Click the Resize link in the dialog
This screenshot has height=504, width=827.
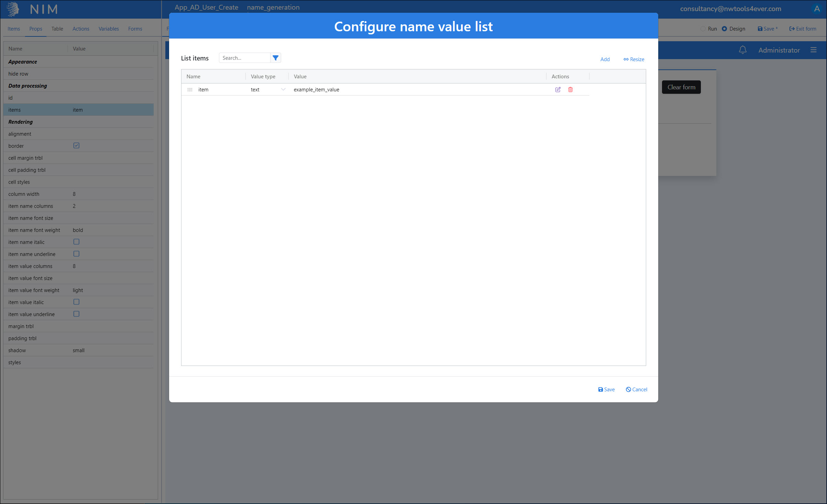[634, 59]
